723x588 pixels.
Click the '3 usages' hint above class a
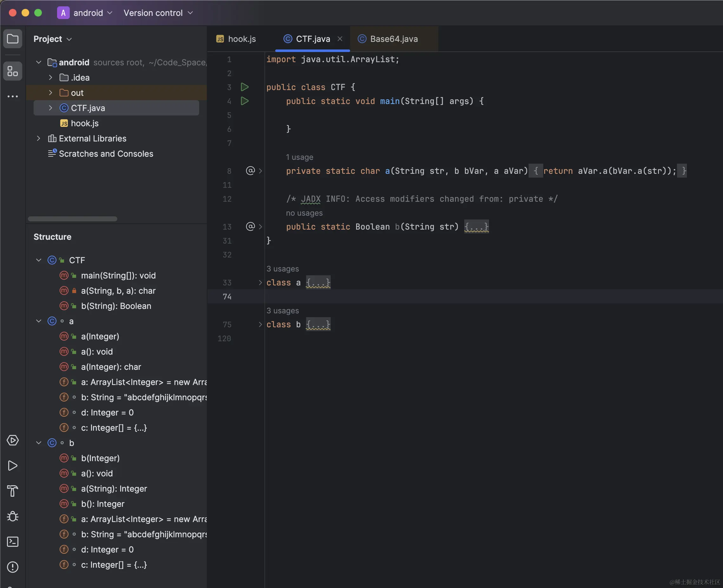[x=283, y=269]
